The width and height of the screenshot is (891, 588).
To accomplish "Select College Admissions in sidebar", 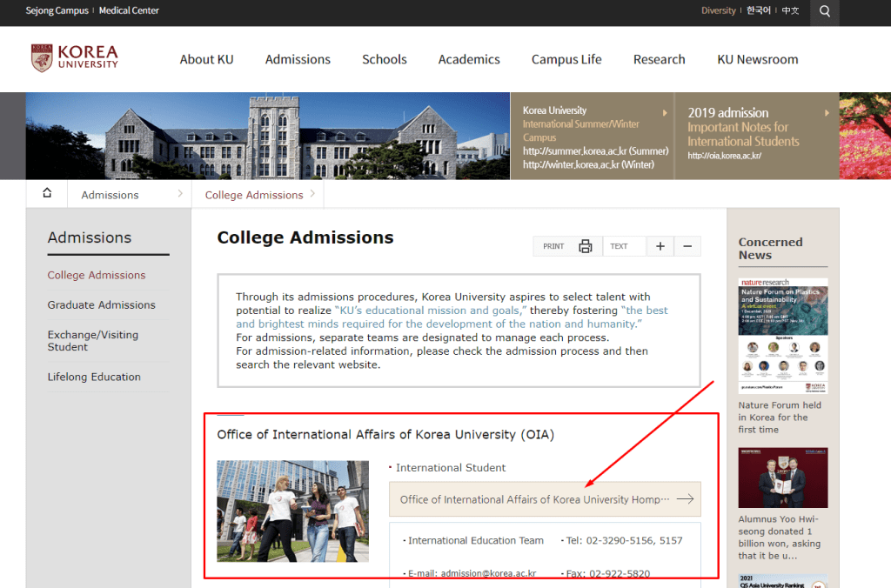I will click(x=97, y=275).
